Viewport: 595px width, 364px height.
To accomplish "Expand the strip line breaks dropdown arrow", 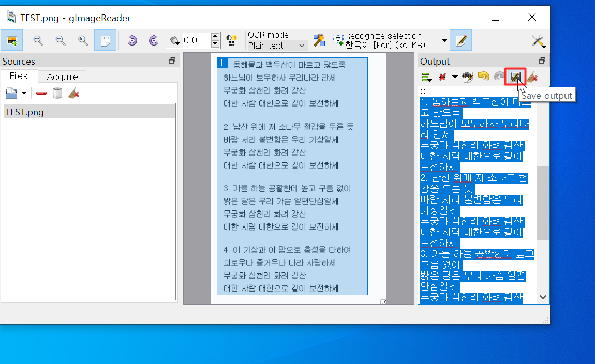I will coord(455,78).
